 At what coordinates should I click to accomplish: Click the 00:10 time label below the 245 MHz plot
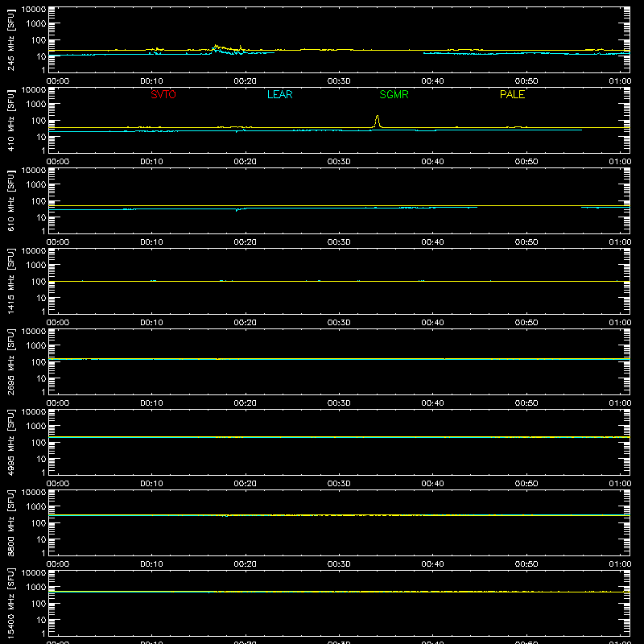[151, 81]
